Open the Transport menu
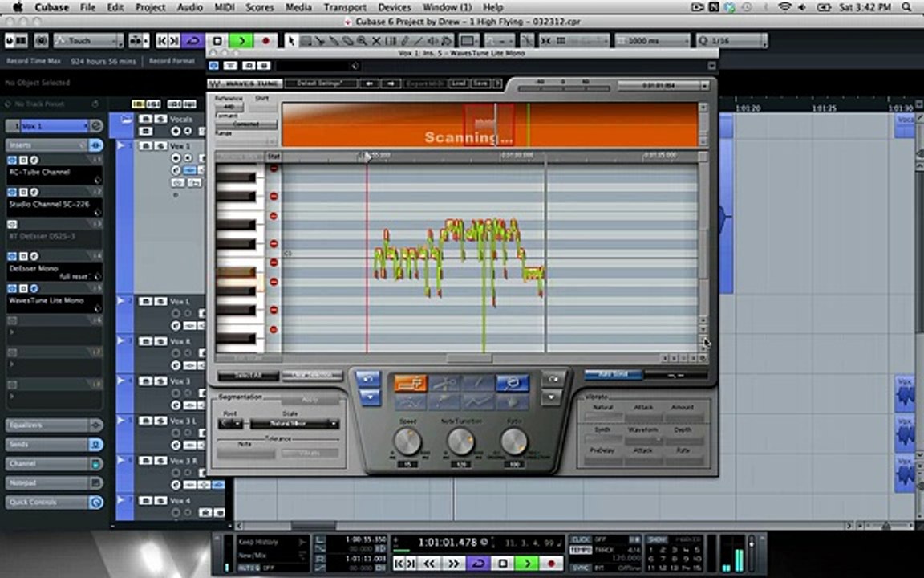 click(345, 7)
